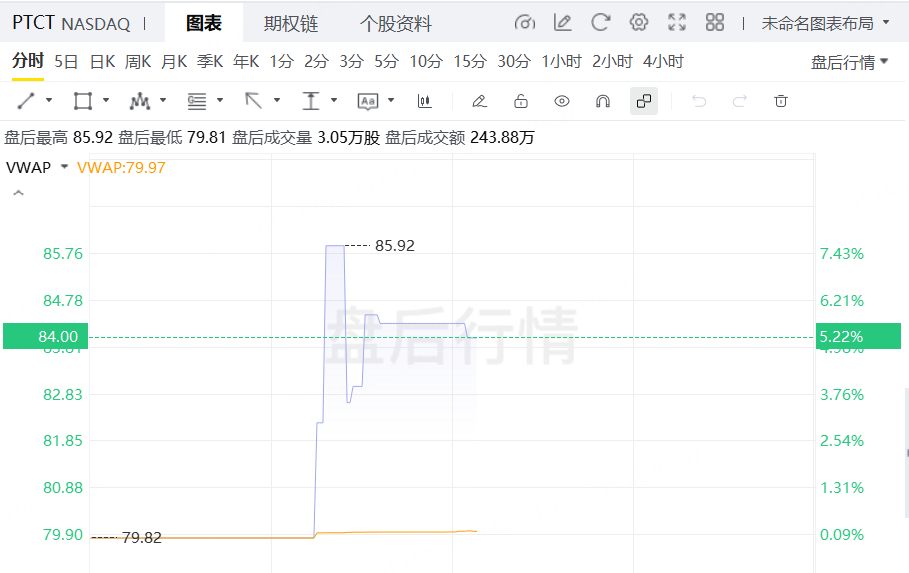This screenshot has width=909, height=573.
Task: Select the 年K timeframe
Action: (246, 61)
